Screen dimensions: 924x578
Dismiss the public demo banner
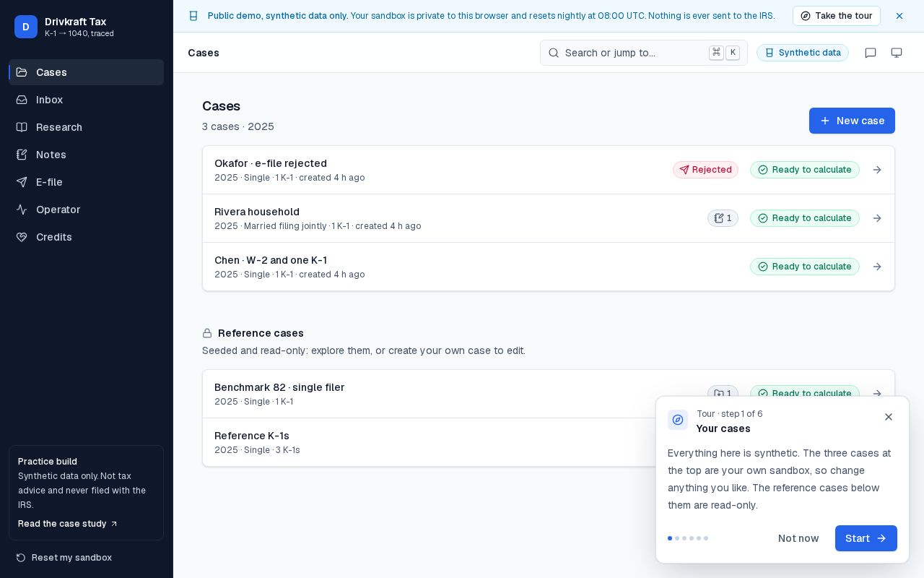point(899,16)
